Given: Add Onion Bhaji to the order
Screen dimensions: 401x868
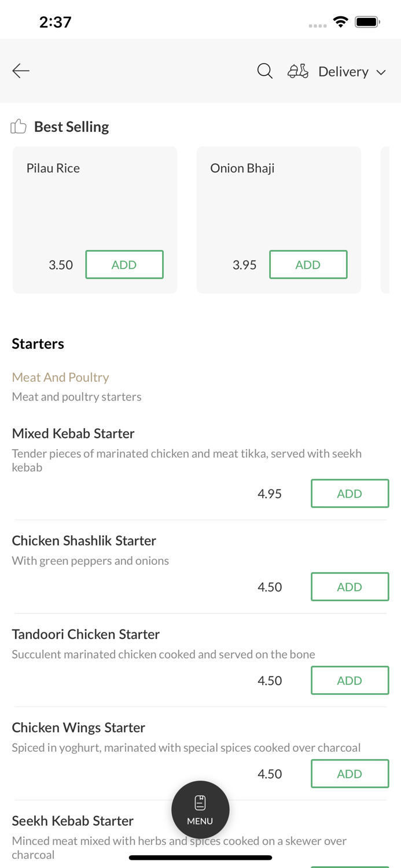Looking at the screenshot, I should pos(308,264).
